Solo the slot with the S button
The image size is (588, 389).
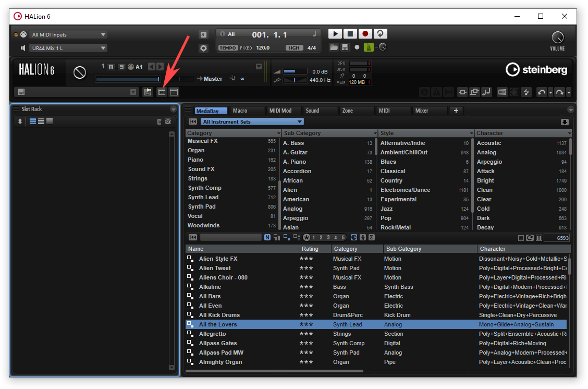[x=121, y=66]
